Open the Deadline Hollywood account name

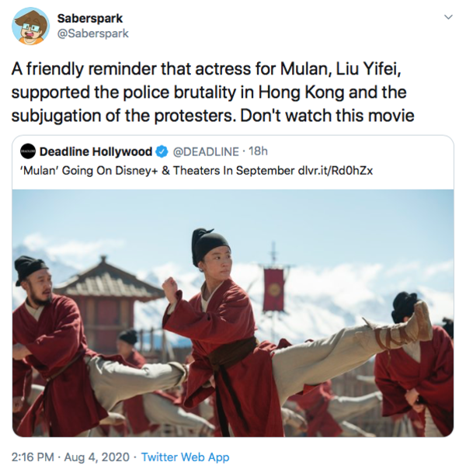click(96, 151)
